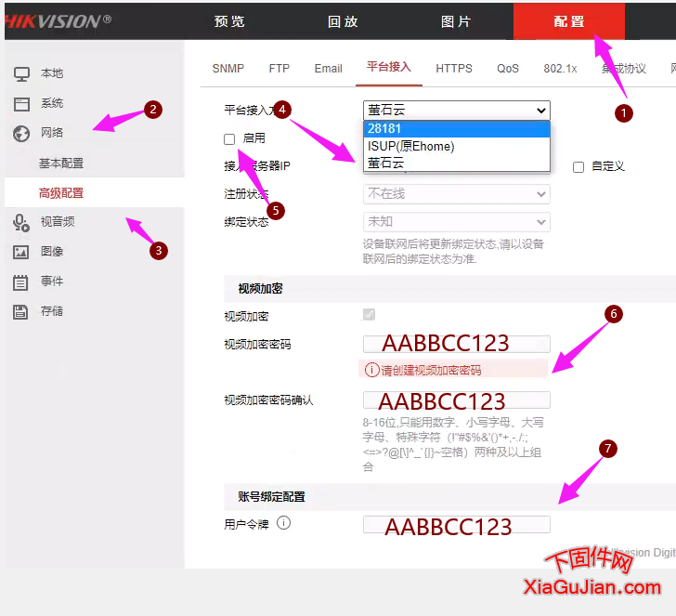Click the 账号绑定配置 section heading

[271, 497]
